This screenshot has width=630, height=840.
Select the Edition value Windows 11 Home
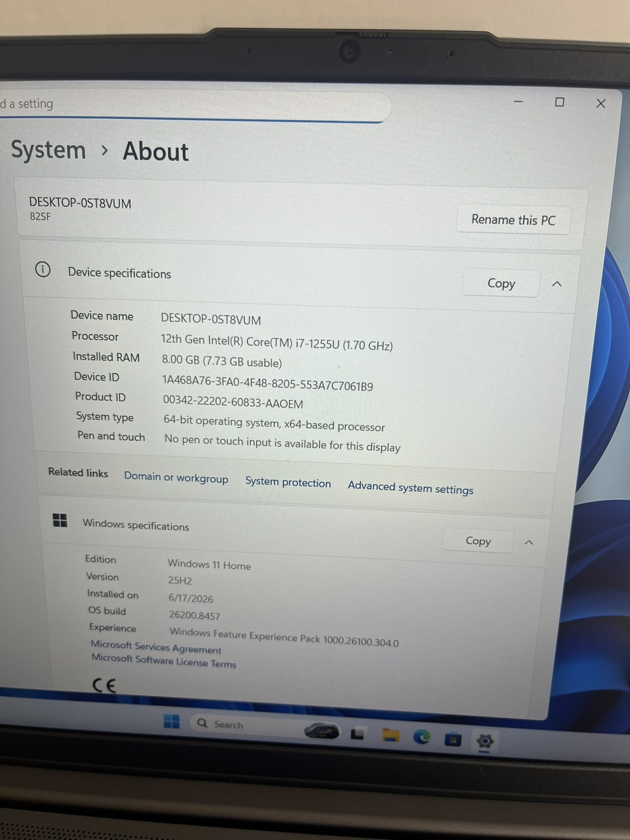[x=209, y=564]
